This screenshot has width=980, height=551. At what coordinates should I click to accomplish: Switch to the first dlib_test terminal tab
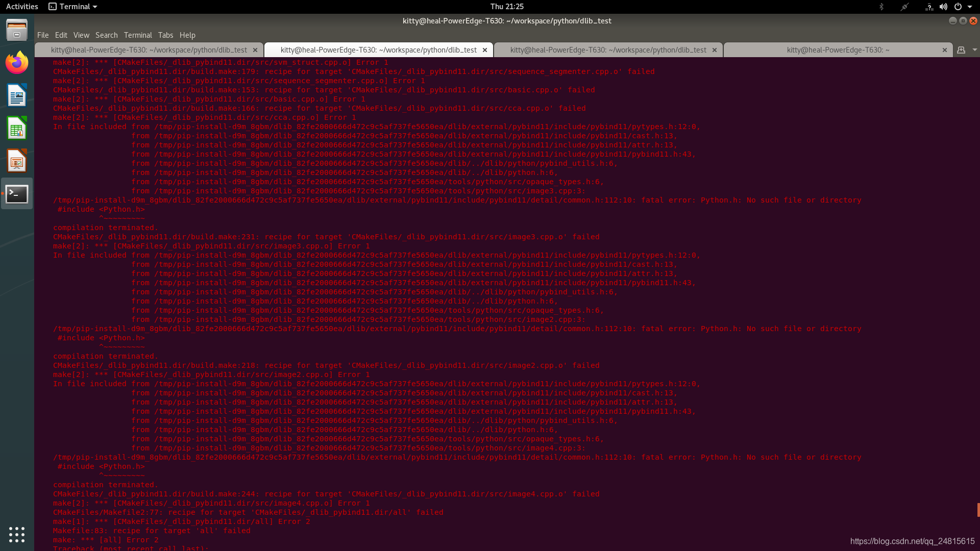[x=149, y=50]
